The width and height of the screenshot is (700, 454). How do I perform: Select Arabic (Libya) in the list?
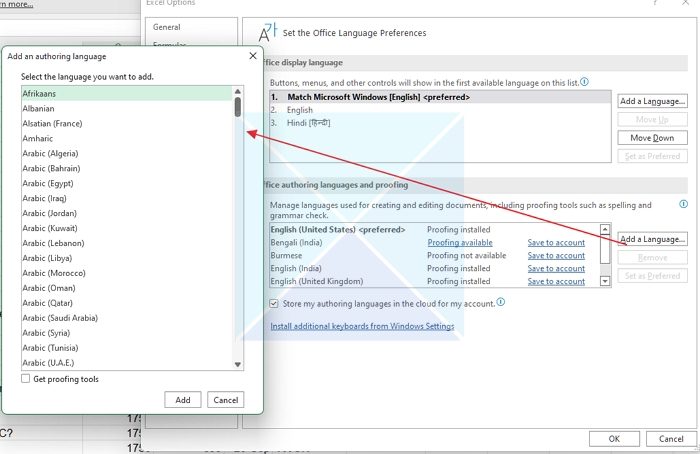(x=127, y=258)
